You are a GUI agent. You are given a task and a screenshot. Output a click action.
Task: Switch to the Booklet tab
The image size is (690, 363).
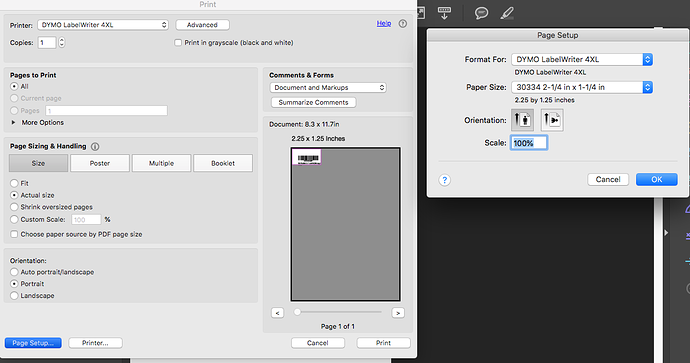click(x=223, y=163)
